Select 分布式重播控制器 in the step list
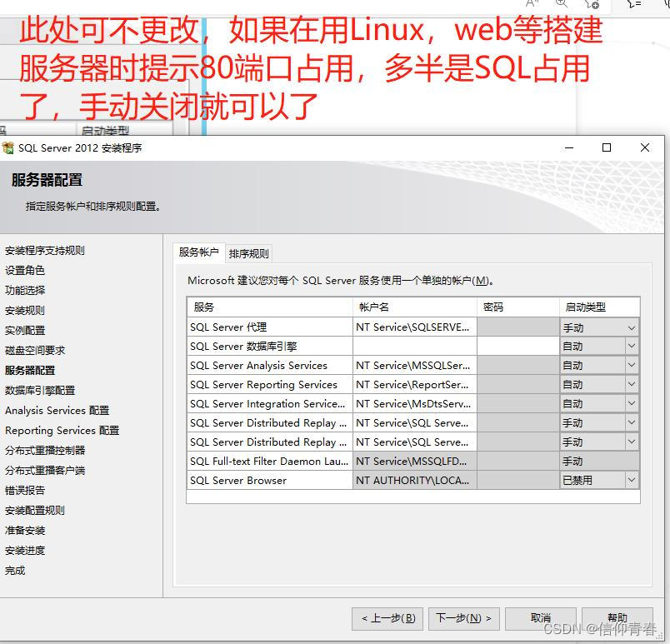Image resolution: width=670 pixels, height=644 pixels. pos(45,451)
